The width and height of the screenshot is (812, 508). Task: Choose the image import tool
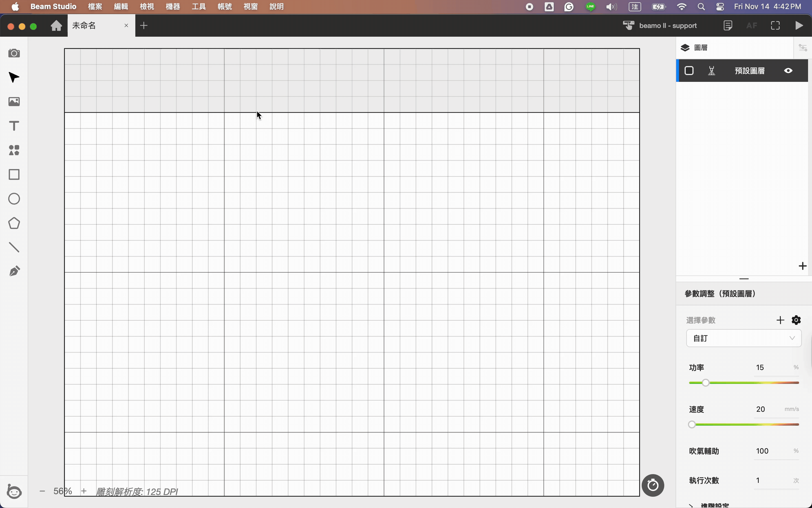tap(14, 102)
